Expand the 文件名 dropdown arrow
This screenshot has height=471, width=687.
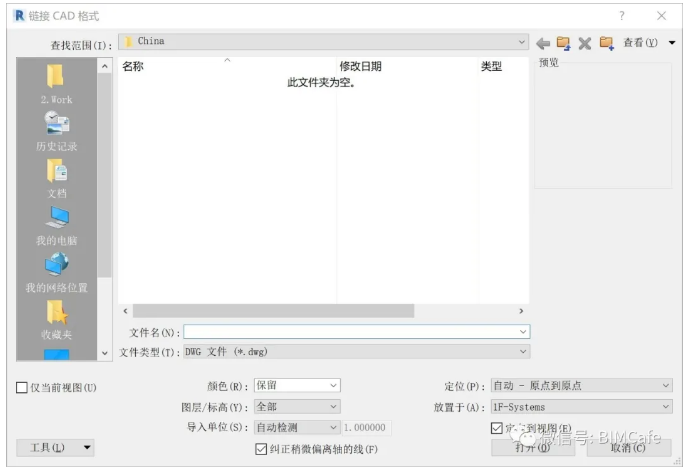[x=523, y=332]
